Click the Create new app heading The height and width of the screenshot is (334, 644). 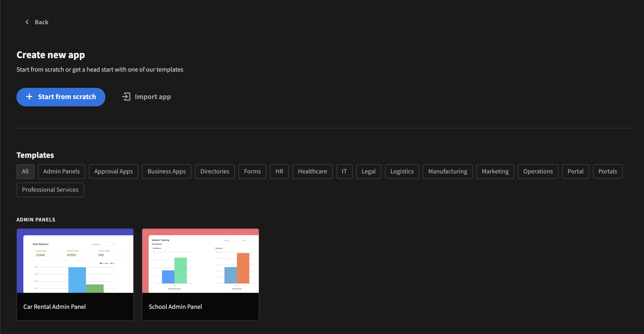[51, 55]
